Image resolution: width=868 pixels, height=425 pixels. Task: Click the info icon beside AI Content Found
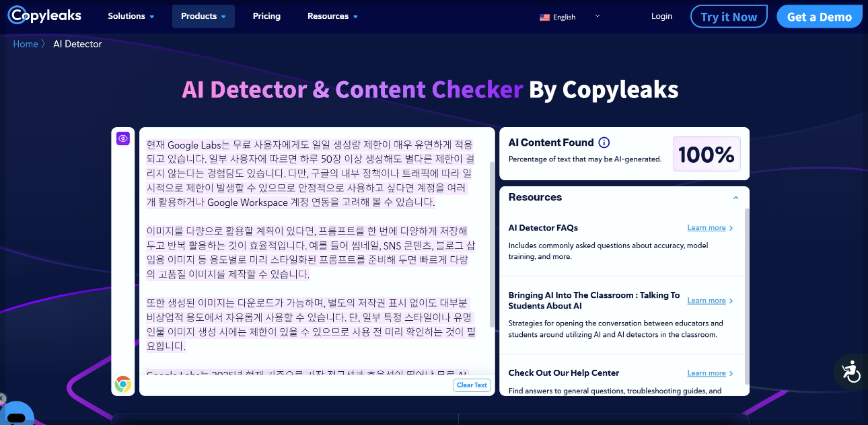pos(604,142)
